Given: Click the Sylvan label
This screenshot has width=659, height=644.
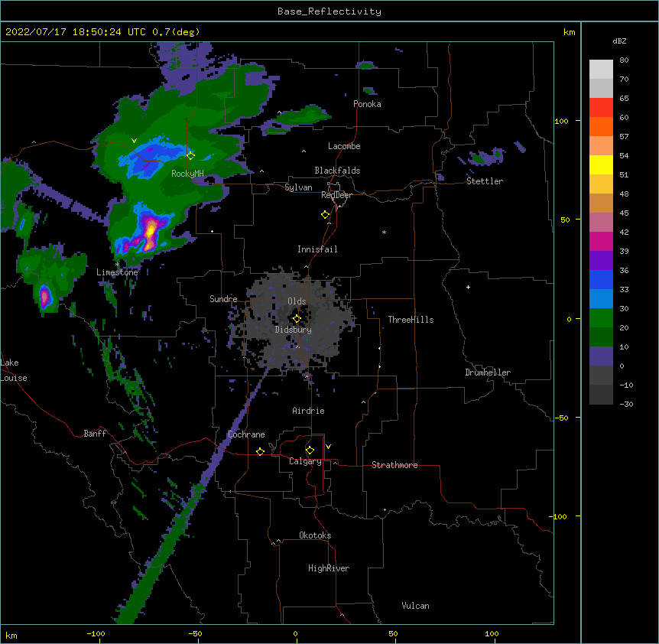Looking at the screenshot, I should coord(298,187).
